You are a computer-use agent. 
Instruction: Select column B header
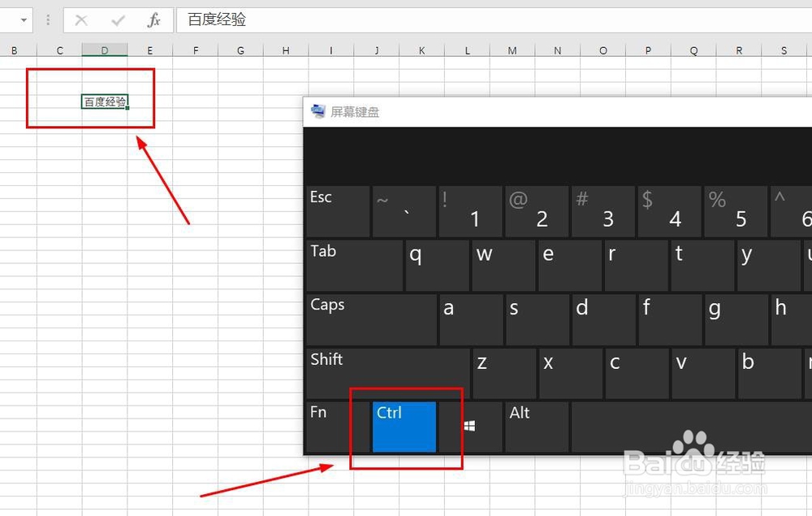pos(15,50)
